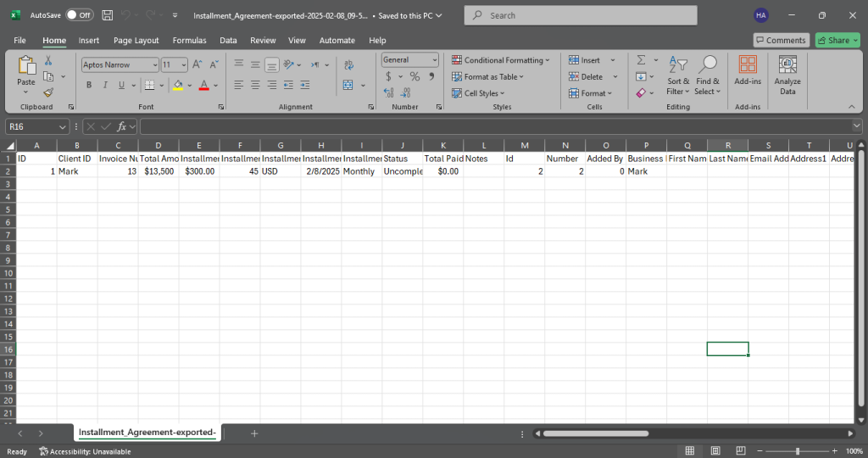Open Format as Table dropdown
The image size is (868, 458).
(x=487, y=76)
